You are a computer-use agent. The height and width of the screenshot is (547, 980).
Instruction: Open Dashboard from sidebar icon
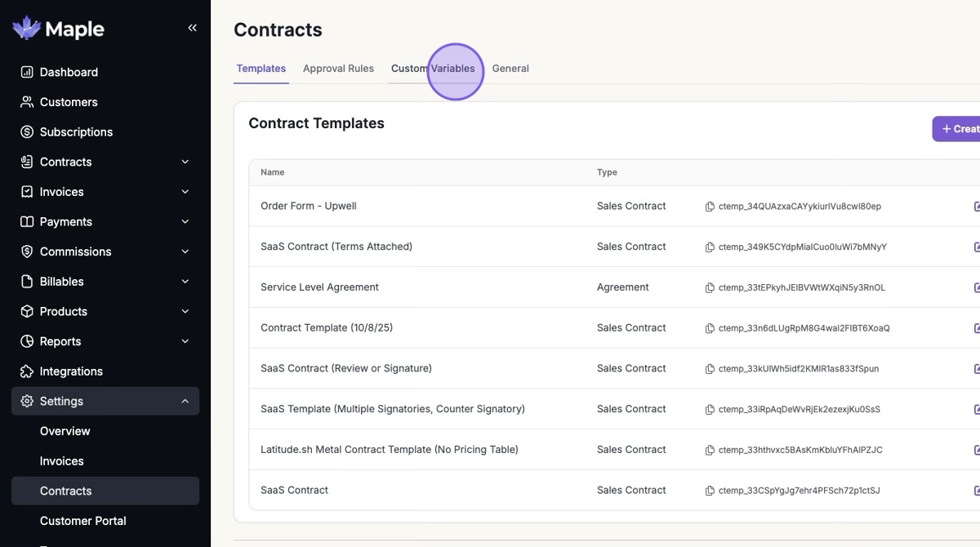click(27, 72)
